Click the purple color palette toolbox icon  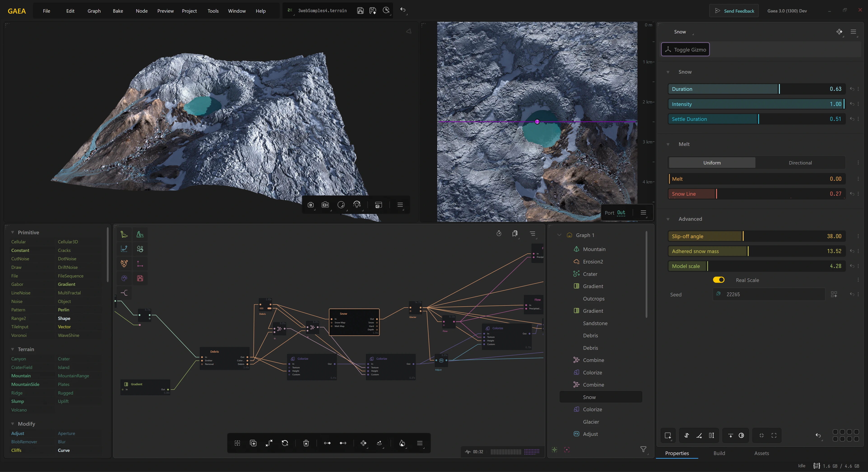[124, 278]
